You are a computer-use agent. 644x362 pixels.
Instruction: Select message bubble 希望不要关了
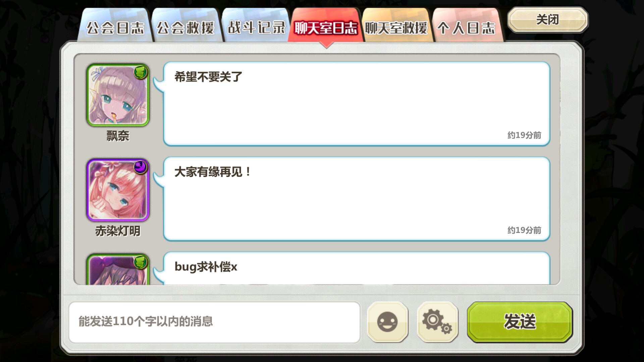(357, 104)
